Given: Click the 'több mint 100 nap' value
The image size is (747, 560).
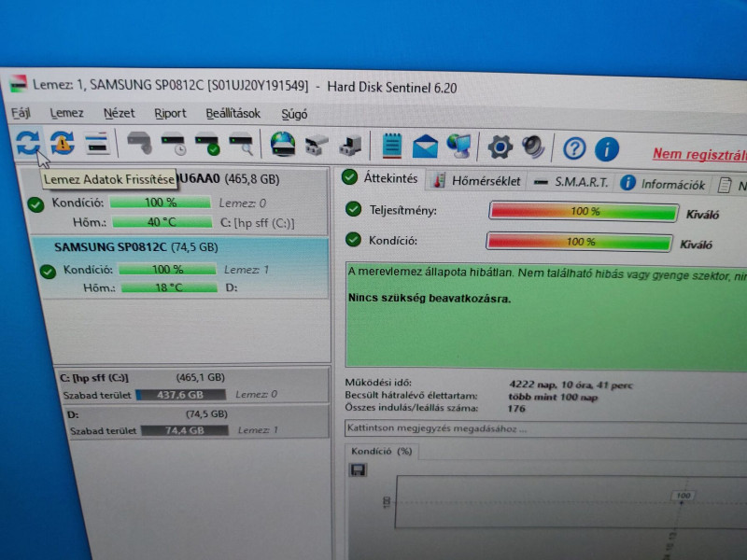Looking at the screenshot, I should tap(553, 397).
